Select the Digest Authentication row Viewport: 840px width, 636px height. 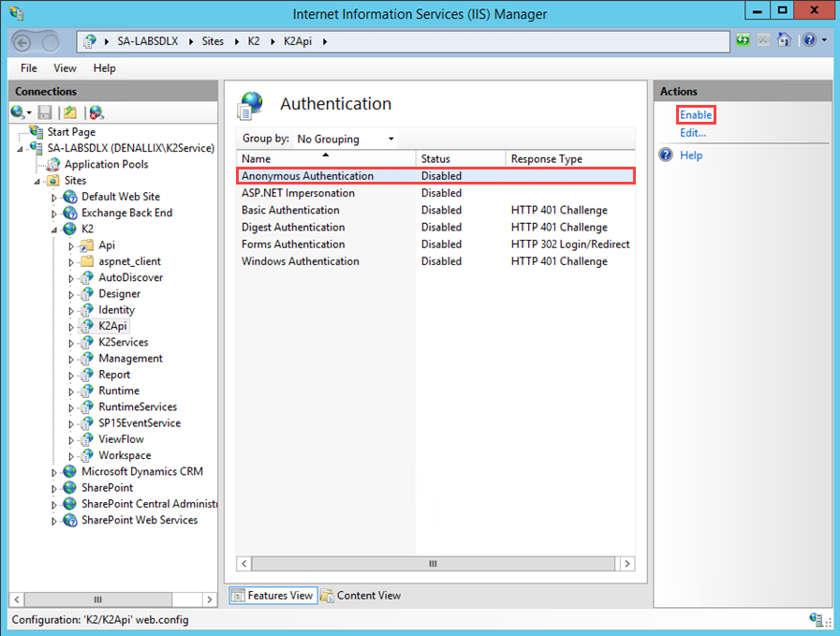coord(435,228)
